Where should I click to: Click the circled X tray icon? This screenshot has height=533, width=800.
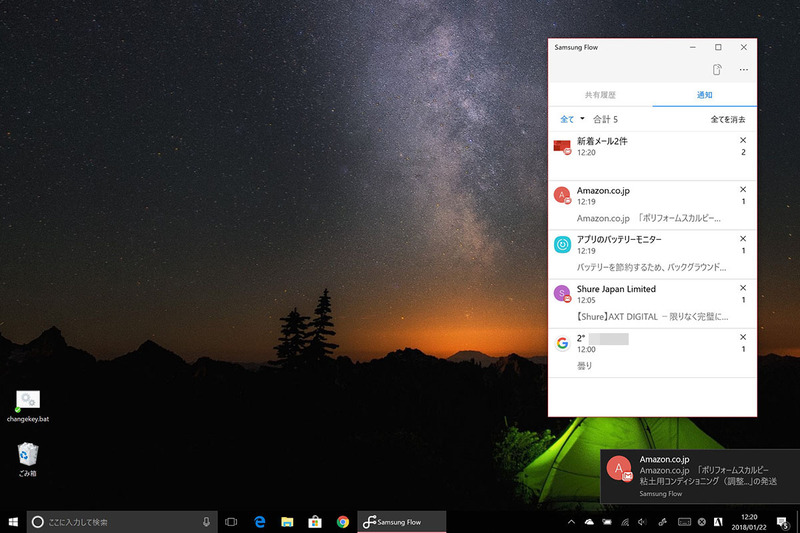[x=702, y=522]
